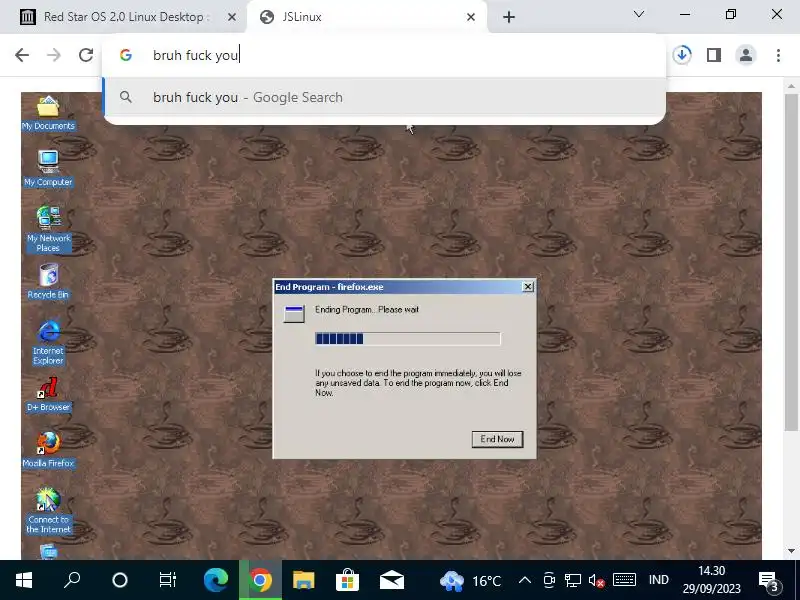
Task: Open the 16°C weather widget
Action: (469, 581)
